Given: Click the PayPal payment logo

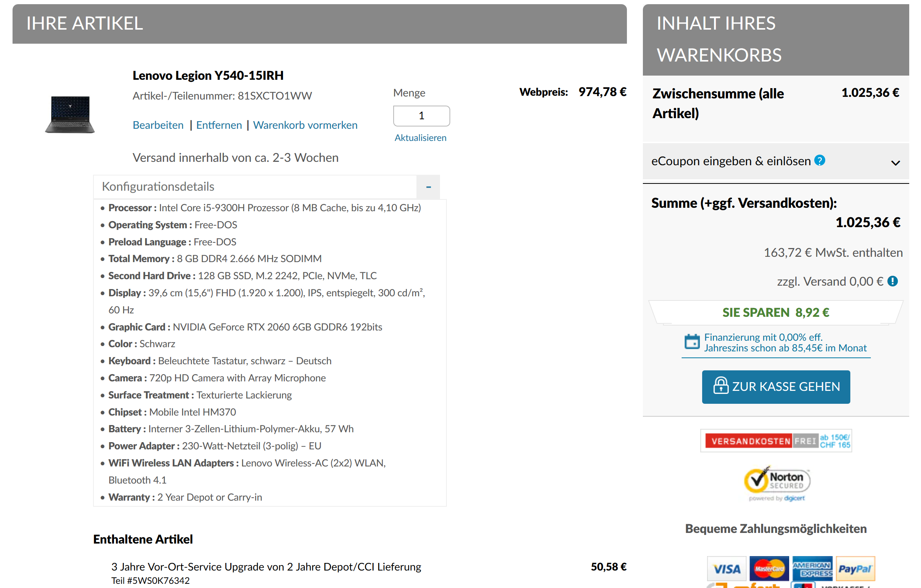Looking at the screenshot, I should pyautogui.click(x=855, y=569).
